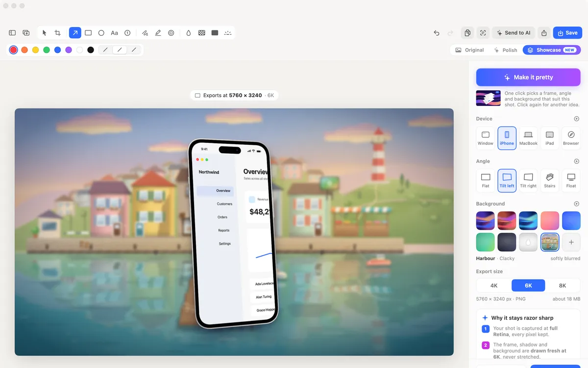
Task: Click the text recognition scan icon
Action: tap(483, 33)
